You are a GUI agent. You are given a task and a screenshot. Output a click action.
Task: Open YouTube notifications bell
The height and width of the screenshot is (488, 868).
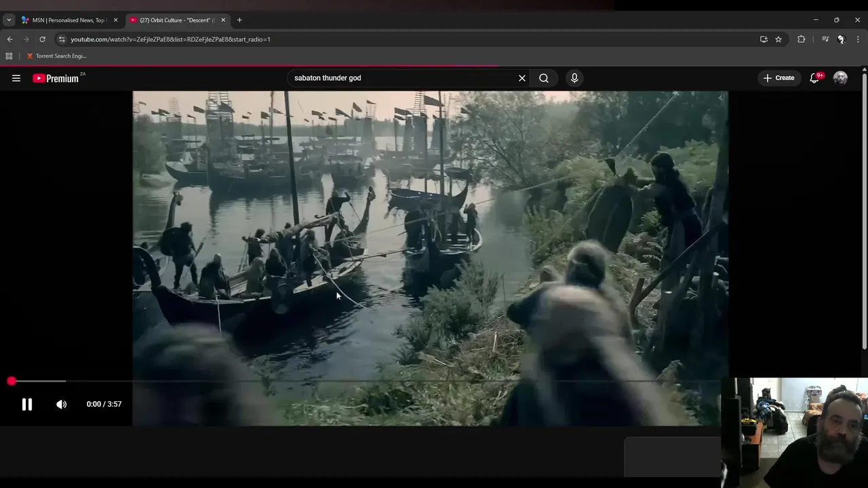tap(815, 78)
